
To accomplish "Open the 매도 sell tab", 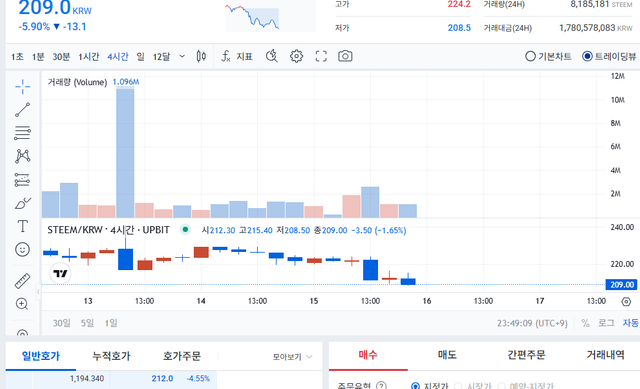I will 447,355.
